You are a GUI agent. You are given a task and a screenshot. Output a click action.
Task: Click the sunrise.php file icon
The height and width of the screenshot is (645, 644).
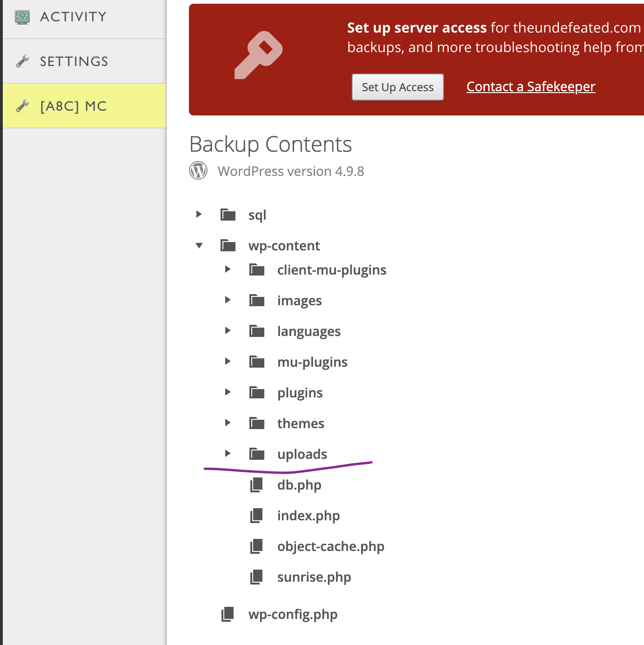256,577
